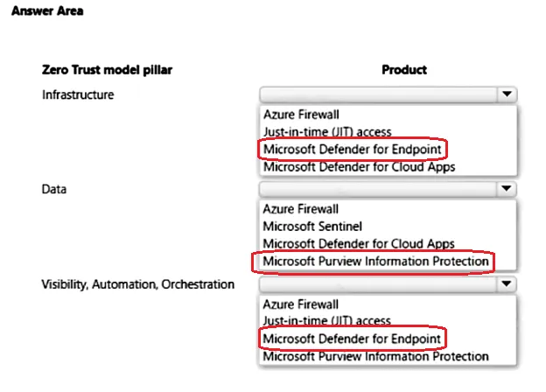Pick Microsoft Purview Information Protection for Data
This screenshot has height=392, width=546.
click(x=375, y=261)
